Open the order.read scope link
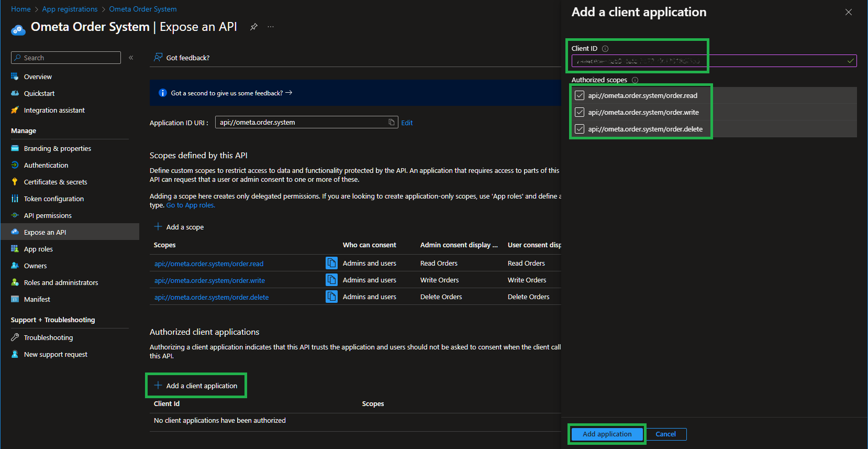The width and height of the screenshot is (868, 449). [209, 264]
